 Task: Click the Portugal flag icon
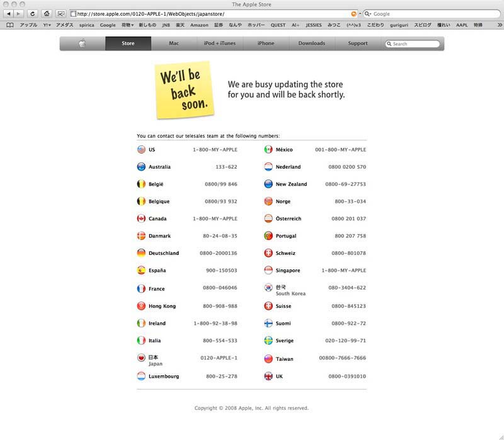pos(268,236)
